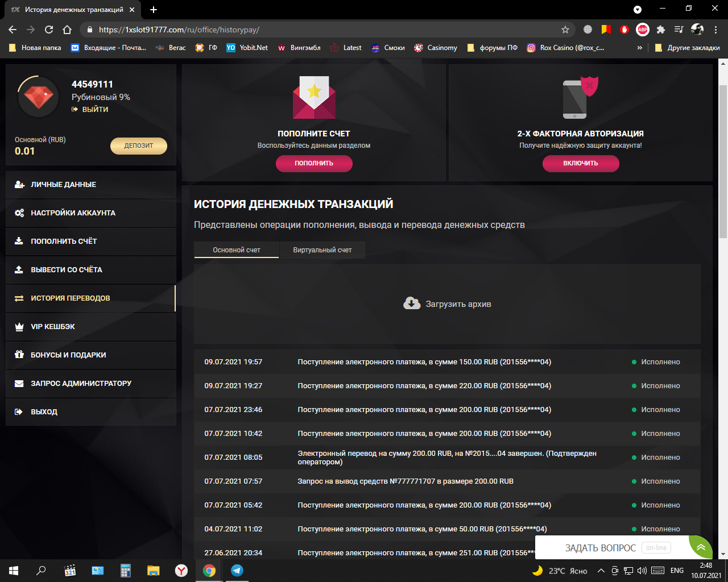This screenshot has width=728, height=582.
Task: Go to ПОПОЛНИТЬ СЧЁТ menu item
Action: click(x=91, y=242)
